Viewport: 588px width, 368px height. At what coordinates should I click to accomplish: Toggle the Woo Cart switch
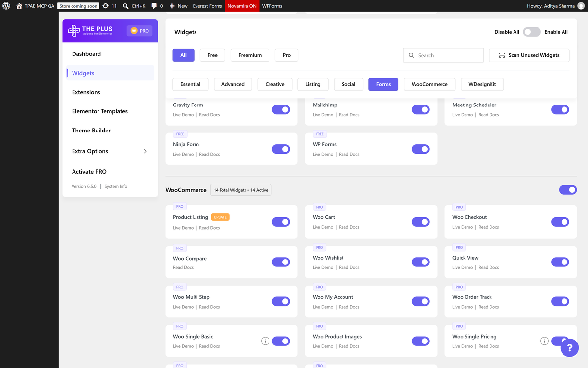pyautogui.click(x=420, y=222)
